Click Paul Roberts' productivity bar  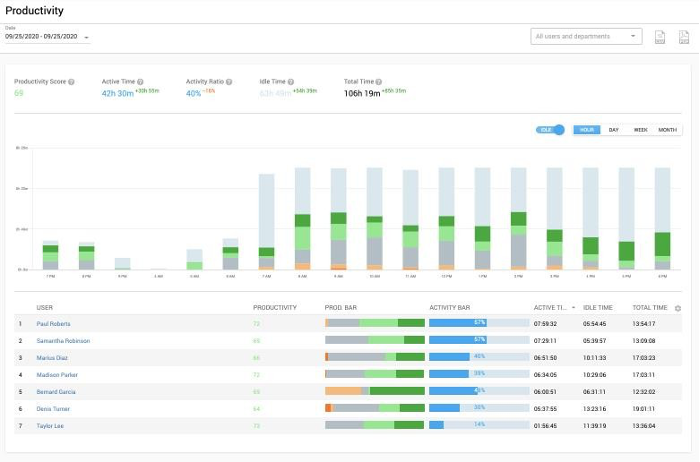(x=375, y=323)
